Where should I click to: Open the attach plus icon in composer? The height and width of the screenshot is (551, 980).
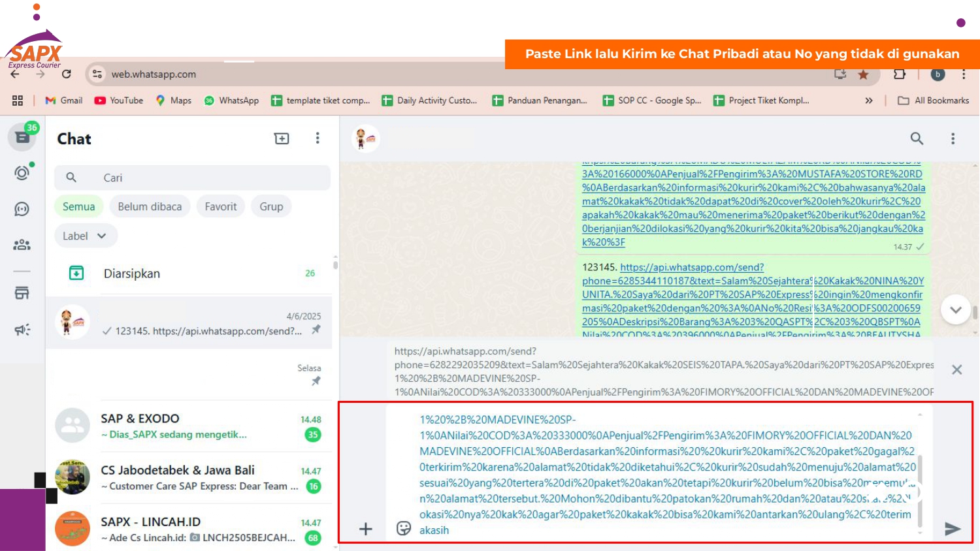tap(366, 529)
